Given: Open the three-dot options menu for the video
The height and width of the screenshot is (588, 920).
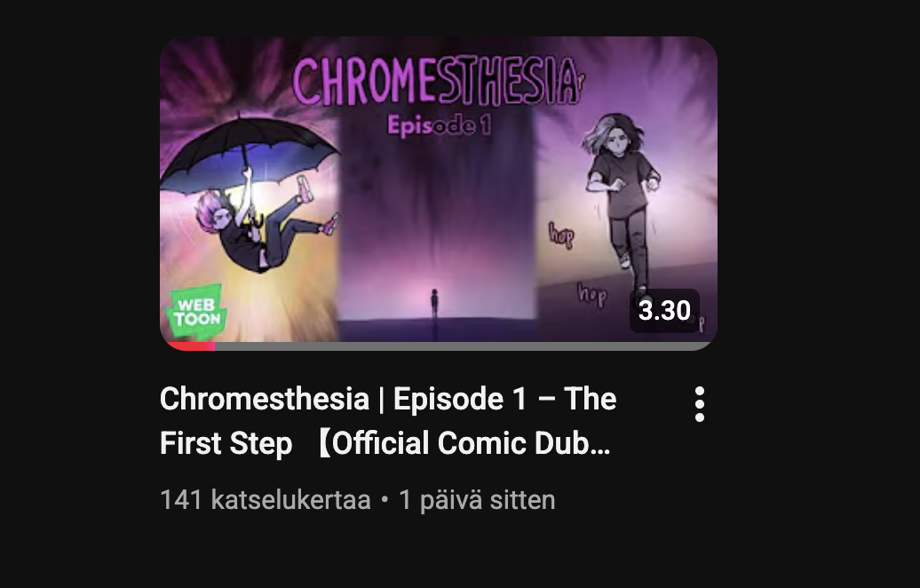Looking at the screenshot, I should 699,404.
